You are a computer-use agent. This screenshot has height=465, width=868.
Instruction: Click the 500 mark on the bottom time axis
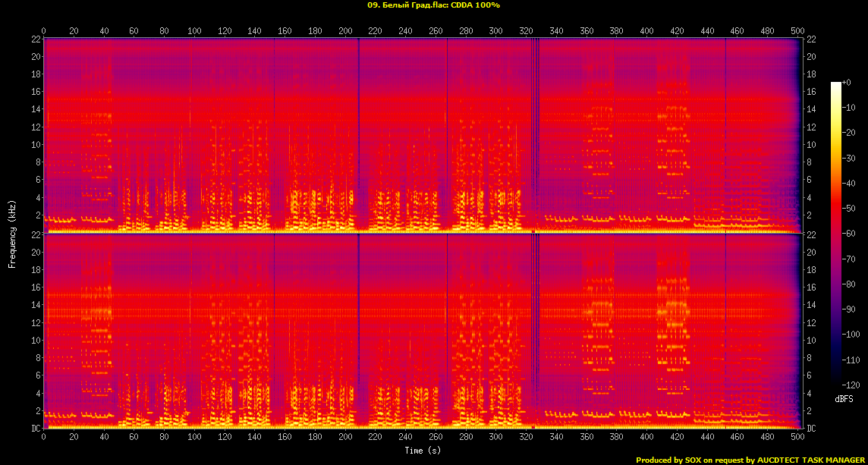(x=797, y=437)
